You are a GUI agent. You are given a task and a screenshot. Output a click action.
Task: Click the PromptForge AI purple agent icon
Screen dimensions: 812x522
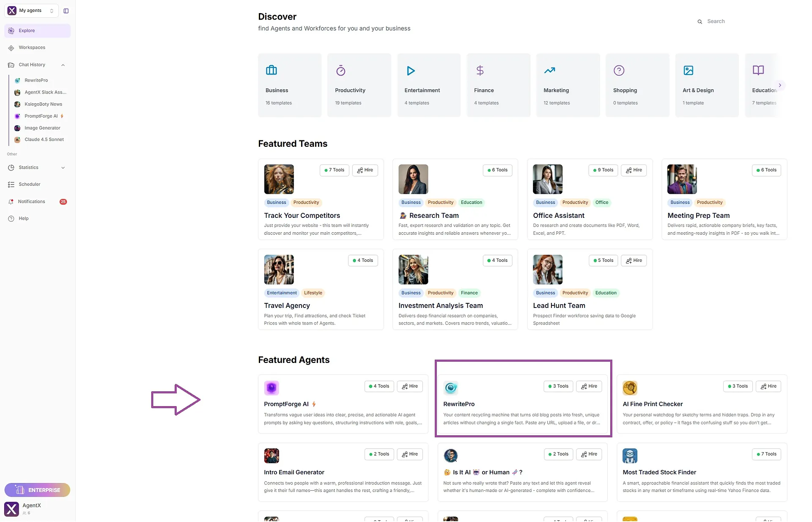[271, 387]
